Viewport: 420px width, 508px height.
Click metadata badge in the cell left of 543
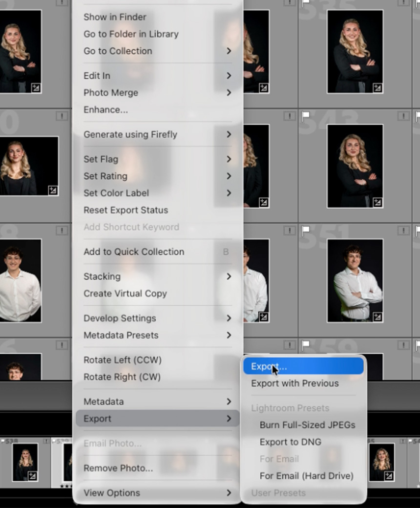290,116
